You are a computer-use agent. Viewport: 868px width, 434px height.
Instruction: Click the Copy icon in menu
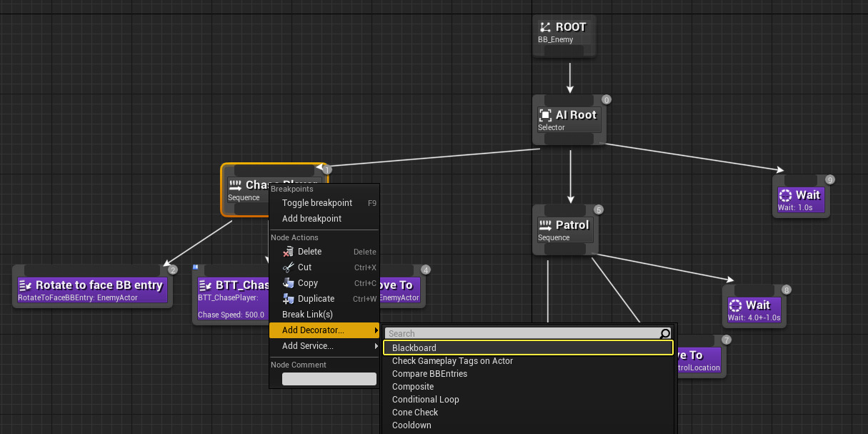[x=289, y=283]
